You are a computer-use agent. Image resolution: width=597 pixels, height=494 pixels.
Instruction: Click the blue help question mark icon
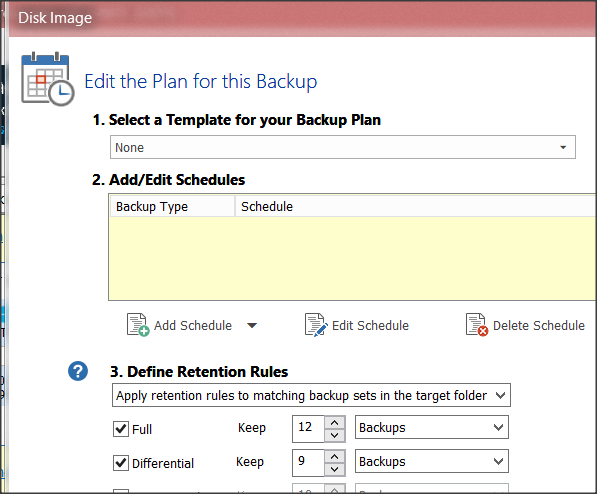pos(78,371)
